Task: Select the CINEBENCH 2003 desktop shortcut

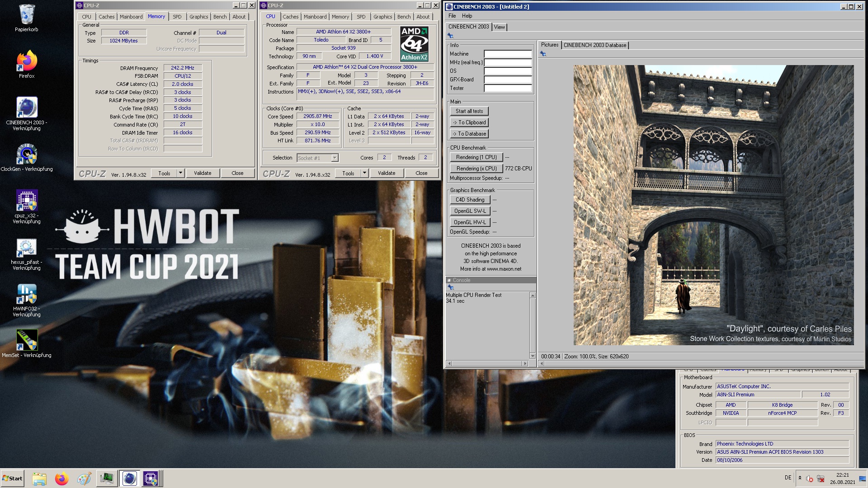Action: 27,107
